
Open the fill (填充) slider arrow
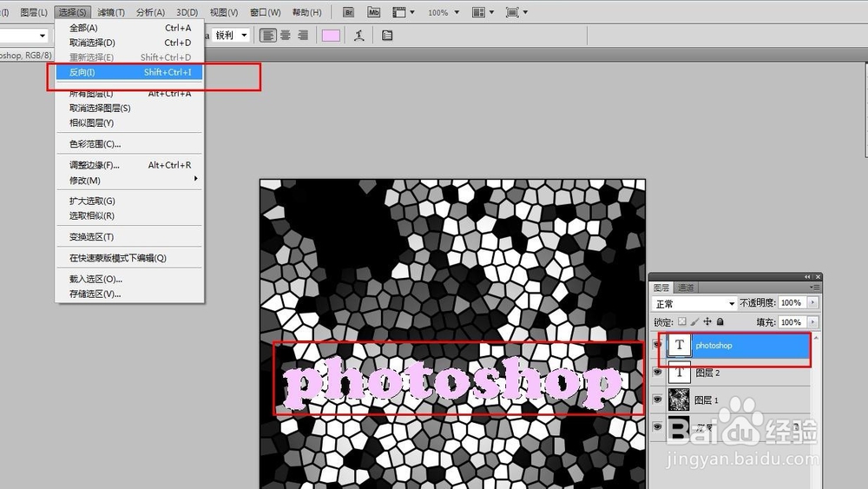click(x=812, y=322)
